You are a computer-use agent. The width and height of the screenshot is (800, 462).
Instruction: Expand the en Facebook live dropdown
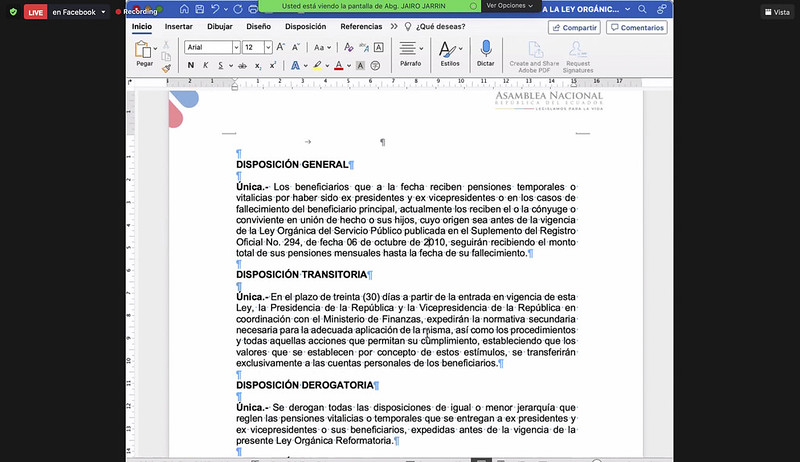click(103, 12)
